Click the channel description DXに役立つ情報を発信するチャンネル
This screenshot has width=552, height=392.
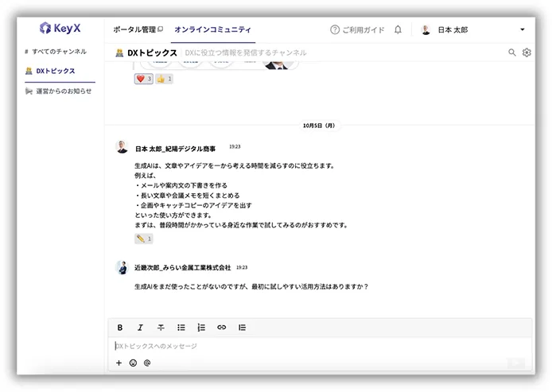pyautogui.click(x=246, y=52)
